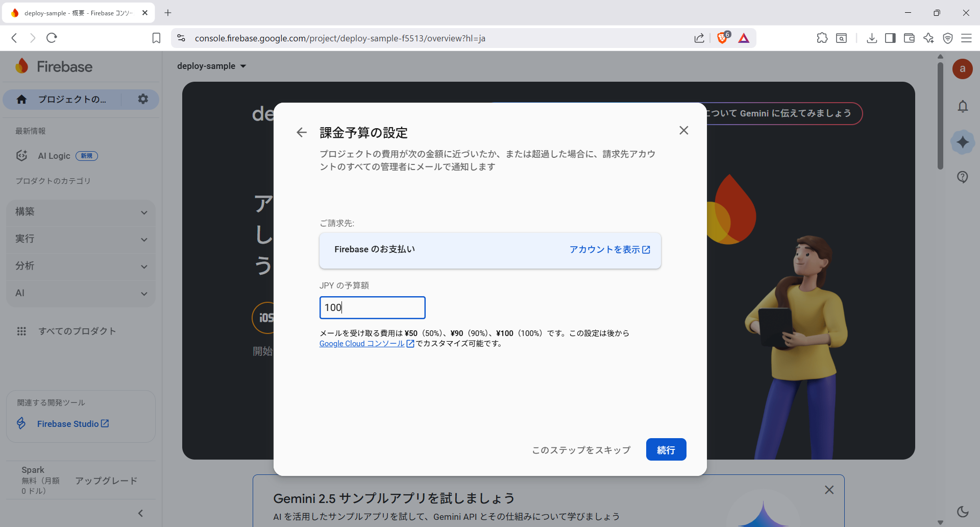Viewport: 980px width, 527px height.
Task: Toggle the browser sidebar panel
Action: 890,38
